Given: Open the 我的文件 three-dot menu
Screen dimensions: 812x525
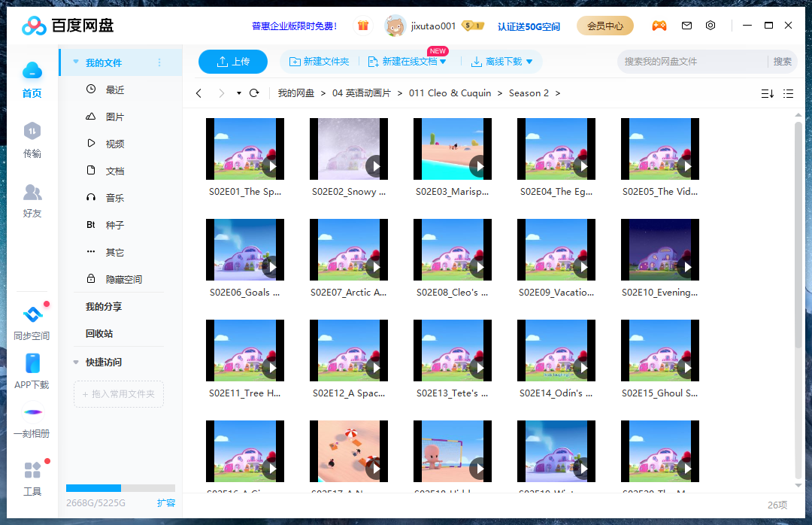Looking at the screenshot, I should [159, 62].
